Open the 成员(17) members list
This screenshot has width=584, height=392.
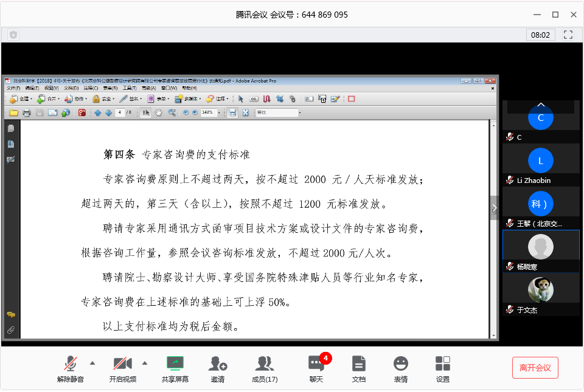point(265,368)
